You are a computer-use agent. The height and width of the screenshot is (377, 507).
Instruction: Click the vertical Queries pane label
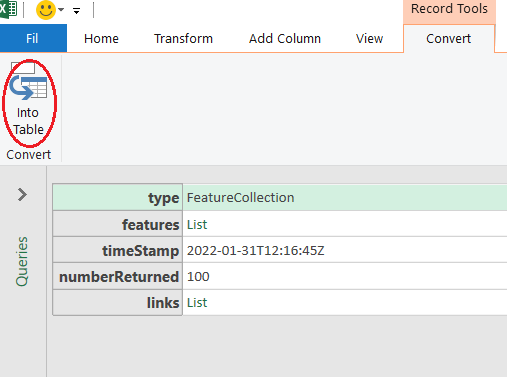(22, 262)
